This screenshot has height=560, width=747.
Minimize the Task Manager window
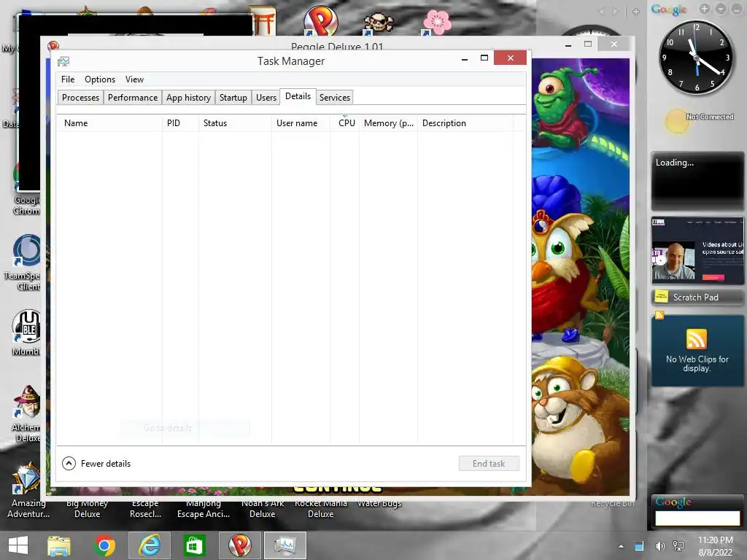[465, 58]
